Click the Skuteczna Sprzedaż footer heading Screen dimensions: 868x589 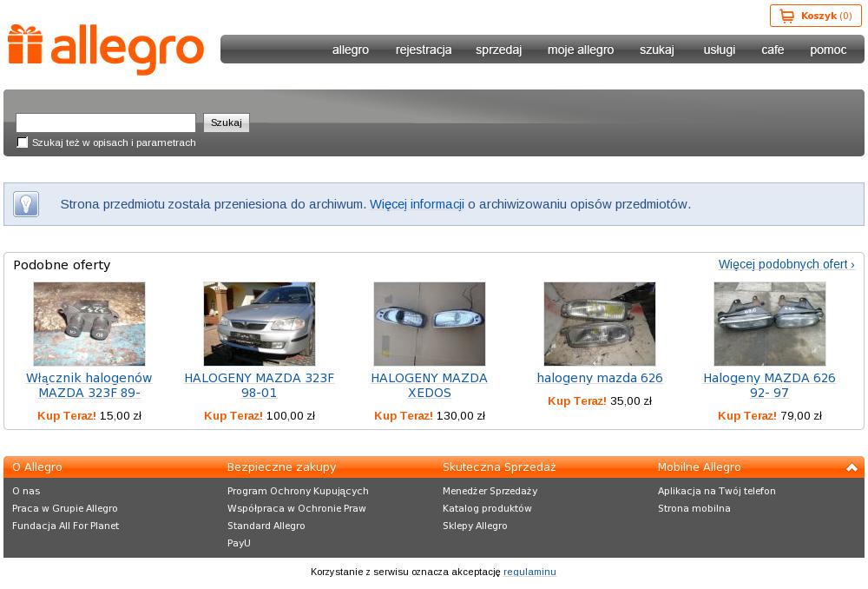pyautogui.click(x=499, y=467)
